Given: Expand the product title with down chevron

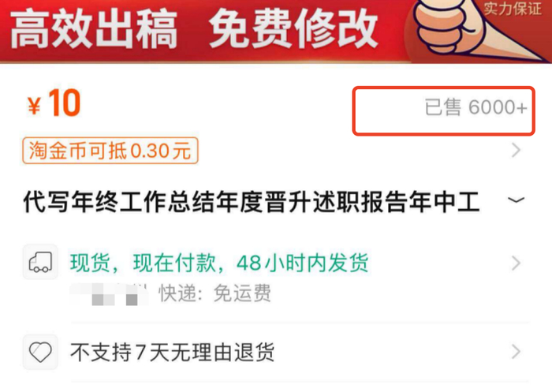Looking at the screenshot, I should 516,200.
